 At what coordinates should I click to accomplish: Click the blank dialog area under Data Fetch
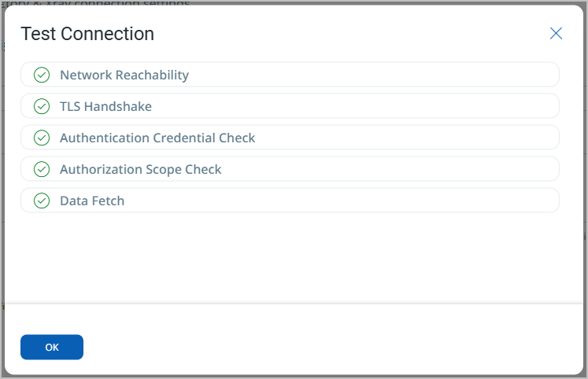point(290,259)
